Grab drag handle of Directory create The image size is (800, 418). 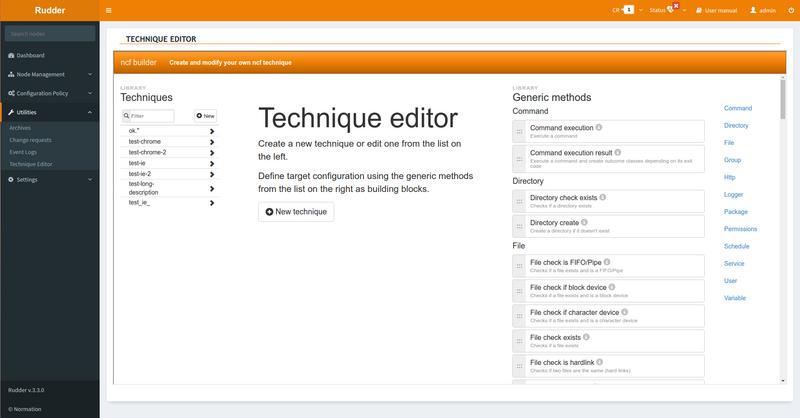click(519, 227)
